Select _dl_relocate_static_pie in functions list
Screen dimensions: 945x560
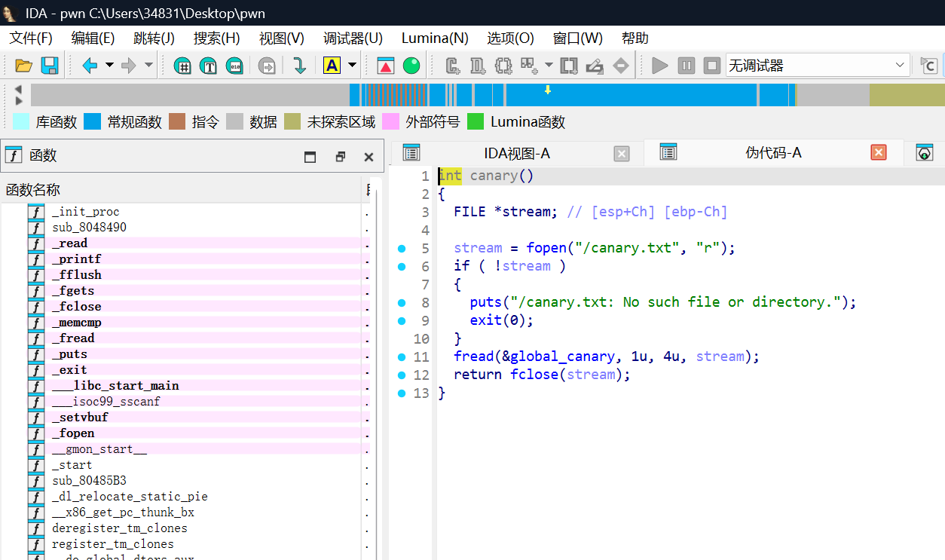[130, 496]
